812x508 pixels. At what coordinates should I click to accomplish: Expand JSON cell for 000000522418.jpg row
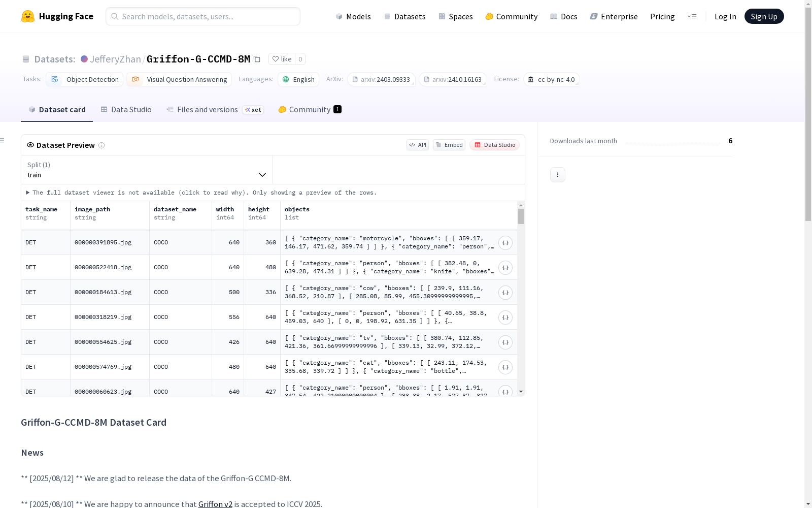tap(505, 268)
